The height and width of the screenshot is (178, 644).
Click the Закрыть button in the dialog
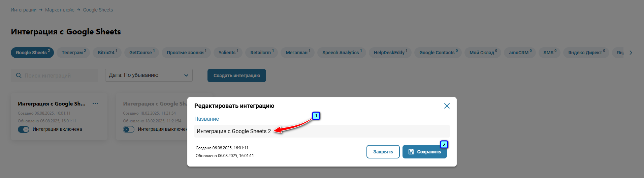(383, 152)
